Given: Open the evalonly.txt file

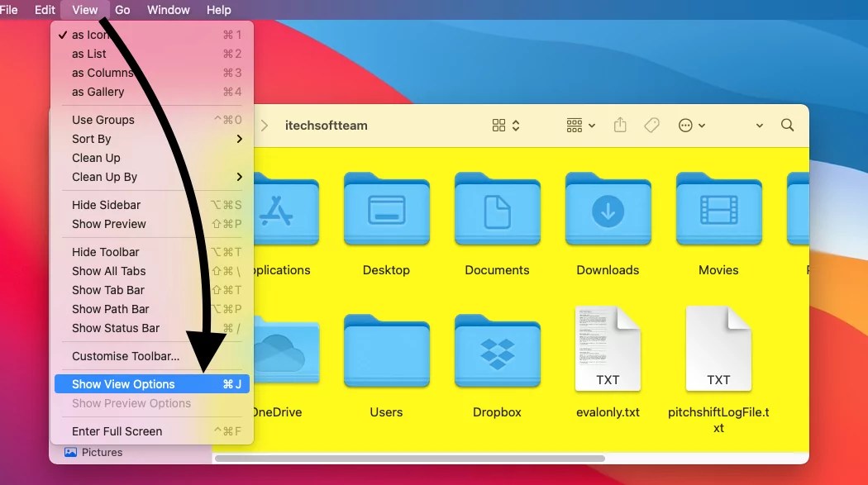Looking at the screenshot, I should click(608, 348).
